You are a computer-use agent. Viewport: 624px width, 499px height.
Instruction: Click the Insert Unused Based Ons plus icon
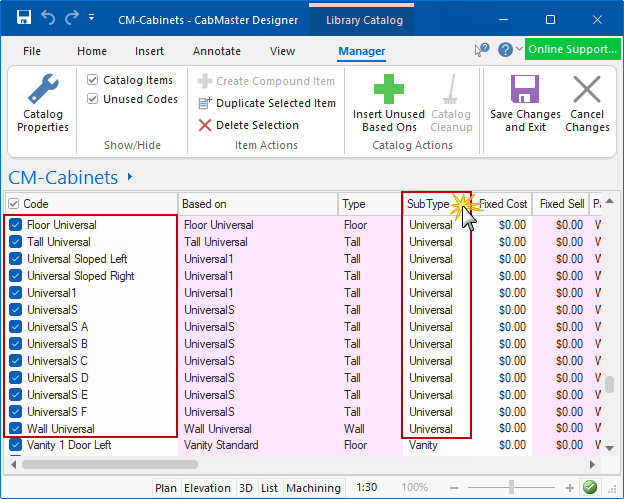click(x=388, y=90)
